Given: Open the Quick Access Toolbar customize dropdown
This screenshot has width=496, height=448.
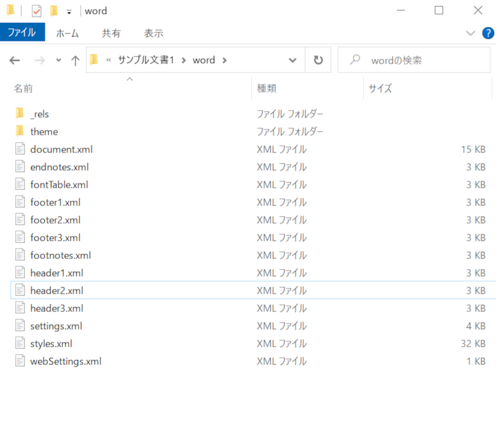Looking at the screenshot, I should [69, 12].
